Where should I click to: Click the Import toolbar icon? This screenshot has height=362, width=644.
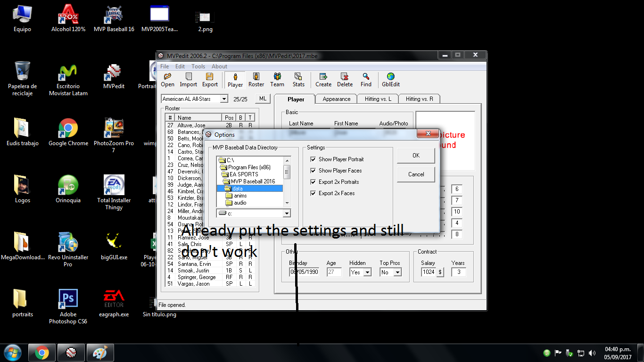point(188,80)
